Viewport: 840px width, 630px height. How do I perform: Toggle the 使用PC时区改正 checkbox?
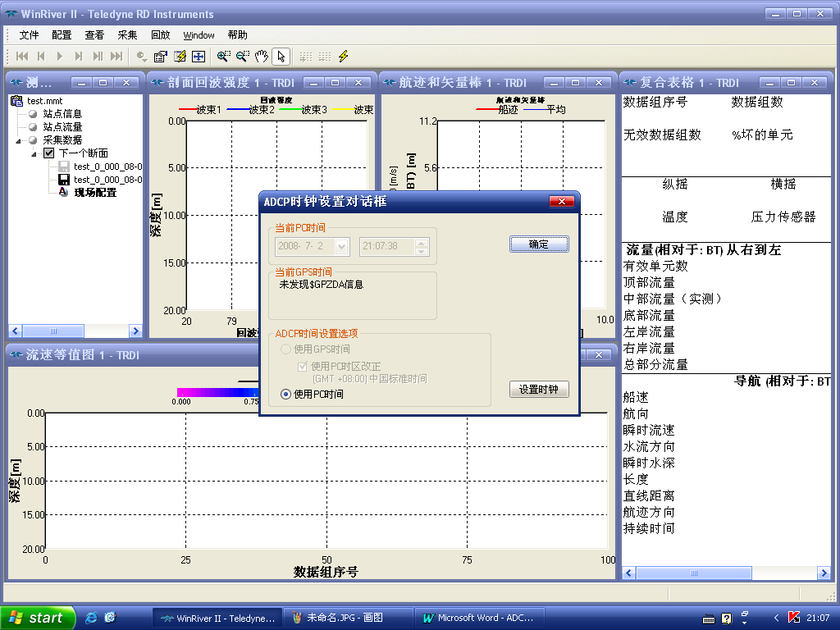[x=303, y=367]
